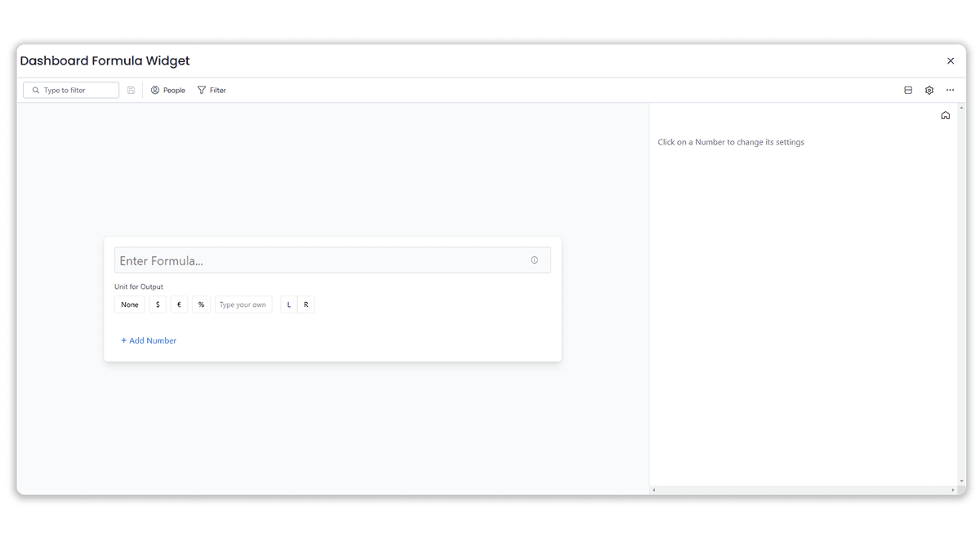Select the dollar currency unit
The height and width of the screenshot is (551, 980).
[x=158, y=304]
